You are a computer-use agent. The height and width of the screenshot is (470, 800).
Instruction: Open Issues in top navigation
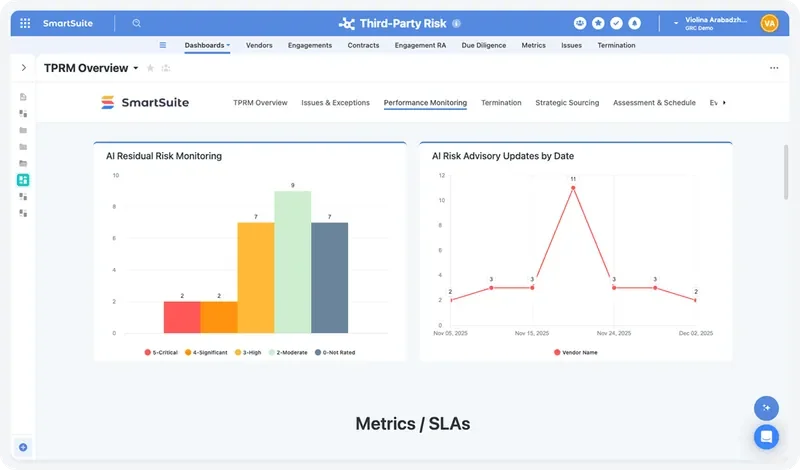coord(571,45)
